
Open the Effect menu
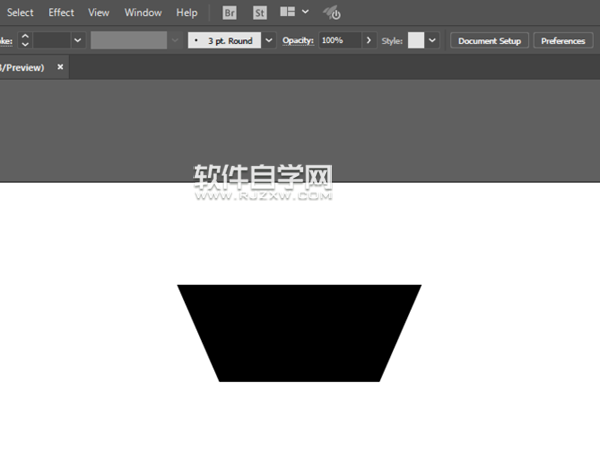click(61, 13)
